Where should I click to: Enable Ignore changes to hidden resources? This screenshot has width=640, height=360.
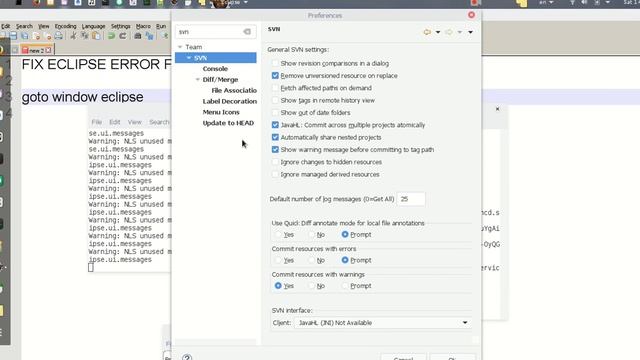tap(275, 162)
